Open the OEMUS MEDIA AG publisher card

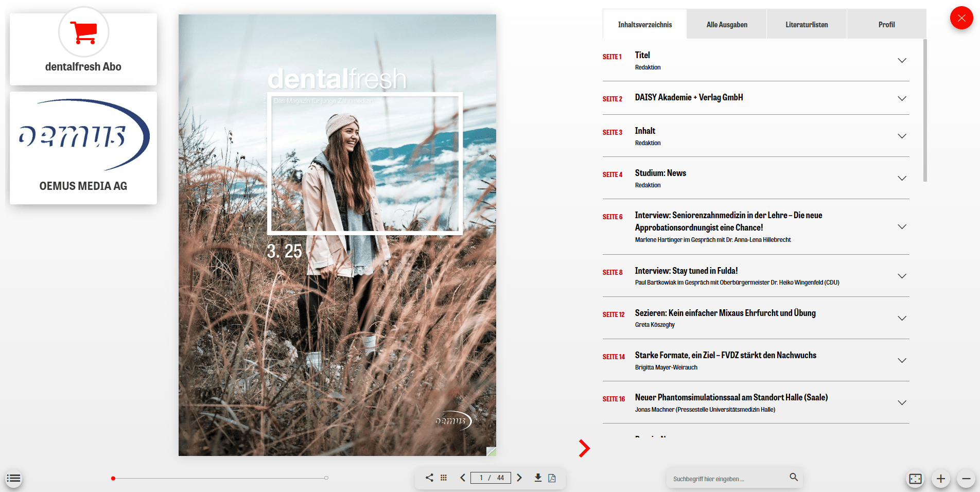pyautogui.click(x=83, y=148)
